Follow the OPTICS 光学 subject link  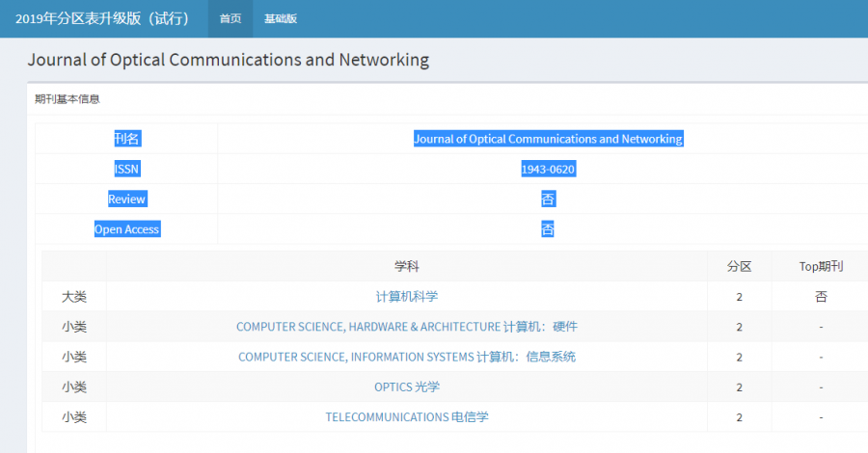[x=407, y=386]
